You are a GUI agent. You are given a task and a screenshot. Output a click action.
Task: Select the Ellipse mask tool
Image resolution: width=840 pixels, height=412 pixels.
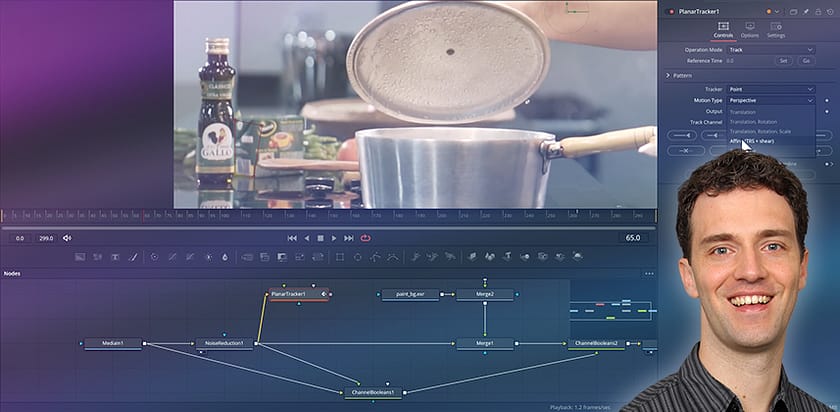[x=358, y=257]
